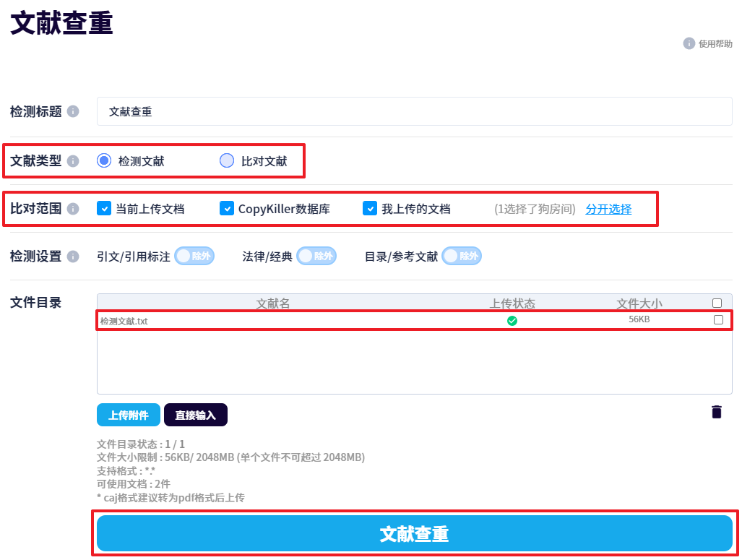Uncheck the 当前上传文档 checkbox
Screen dimensions: 742x560
coord(104,209)
